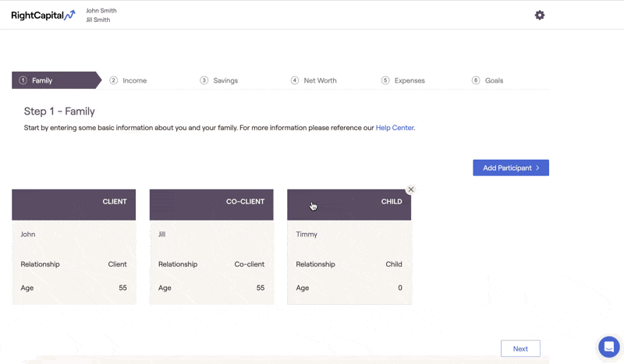Open the John client card
This screenshot has height=364, width=624.
[73, 246]
